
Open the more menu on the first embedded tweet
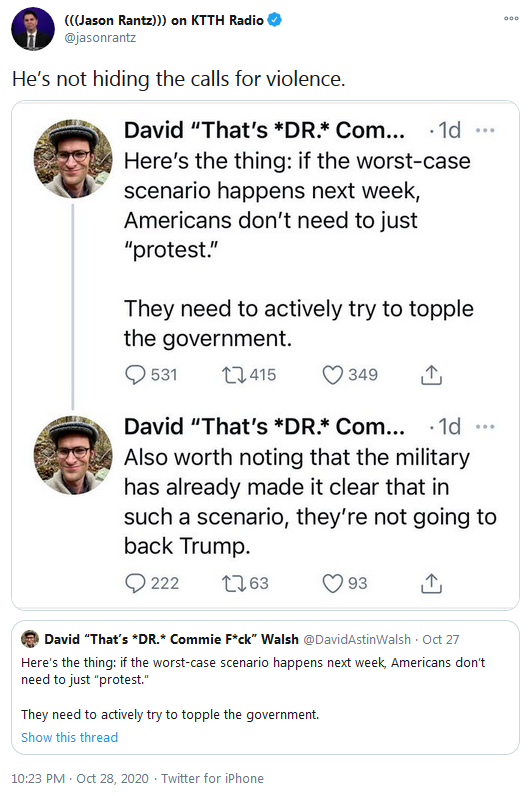pos(485,130)
